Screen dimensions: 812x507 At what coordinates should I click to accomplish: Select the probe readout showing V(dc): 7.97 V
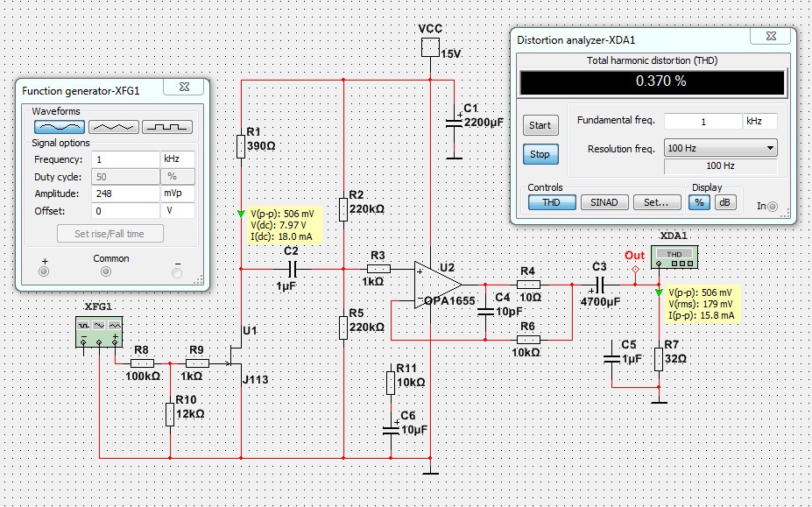[286, 225]
